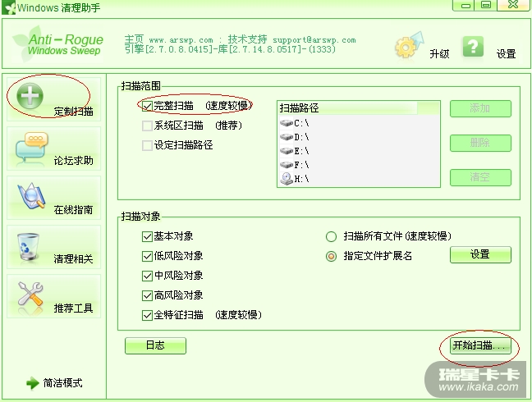
Task: Minimize the Windows 清理助手 window
Action: pyautogui.click(x=465, y=5)
